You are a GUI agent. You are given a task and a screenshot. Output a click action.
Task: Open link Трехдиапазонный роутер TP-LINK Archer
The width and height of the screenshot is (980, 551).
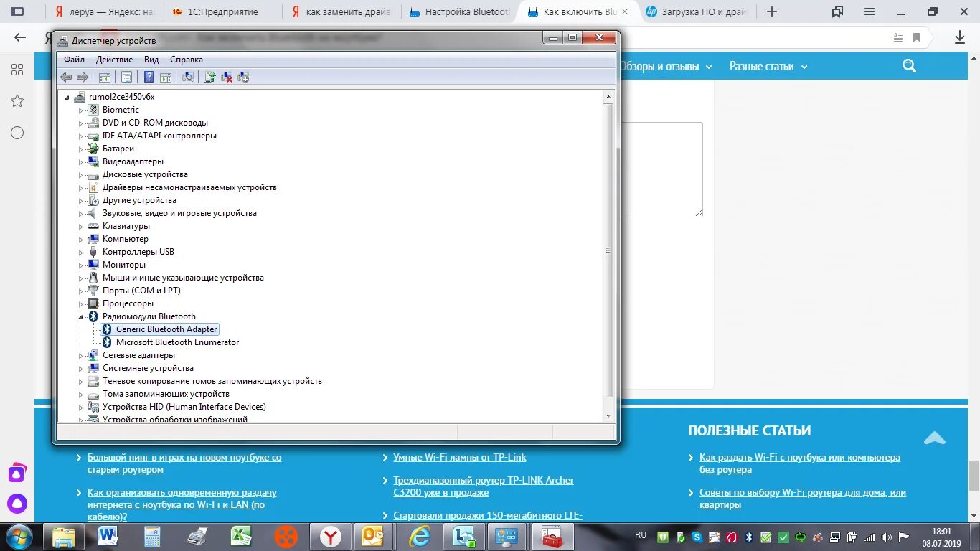click(484, 486)
